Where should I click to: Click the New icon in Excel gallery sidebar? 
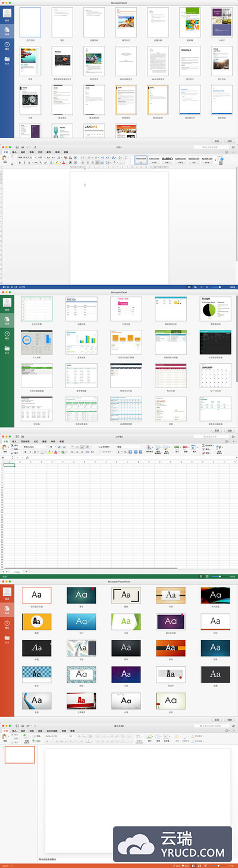pyautogui.click(x=7, y=320)
